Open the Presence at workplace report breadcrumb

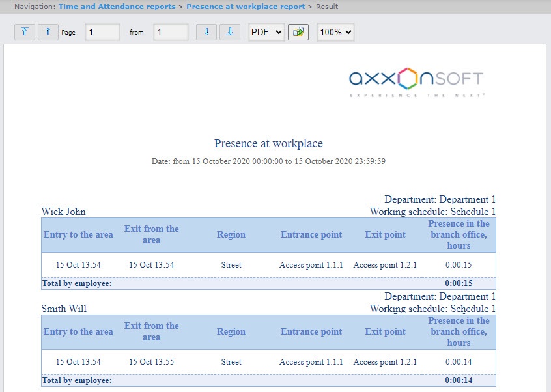(x=246, y=7)
